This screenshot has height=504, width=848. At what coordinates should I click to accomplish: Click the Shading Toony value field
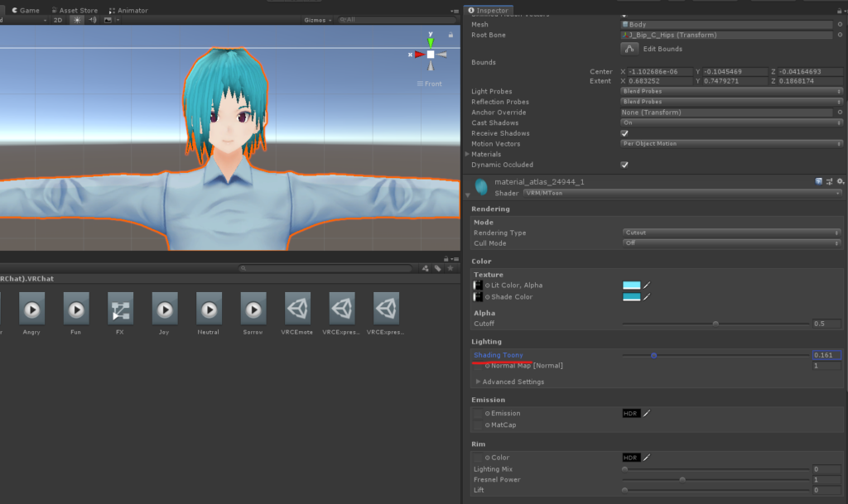coord(826,355)
